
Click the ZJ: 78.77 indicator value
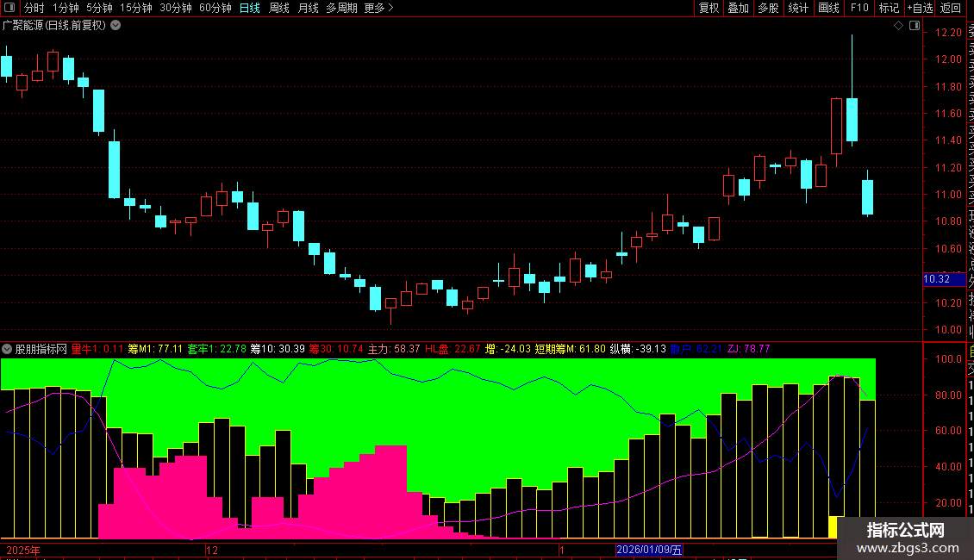pyautogui.click(x=748, y=349)
